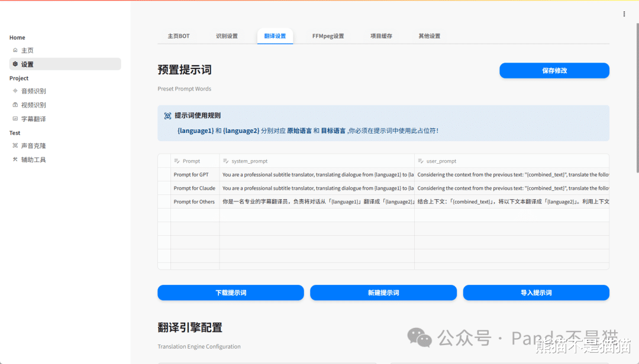
Task: Open 视频识别 in the sidebar
Action: click(x=65, y=105)
